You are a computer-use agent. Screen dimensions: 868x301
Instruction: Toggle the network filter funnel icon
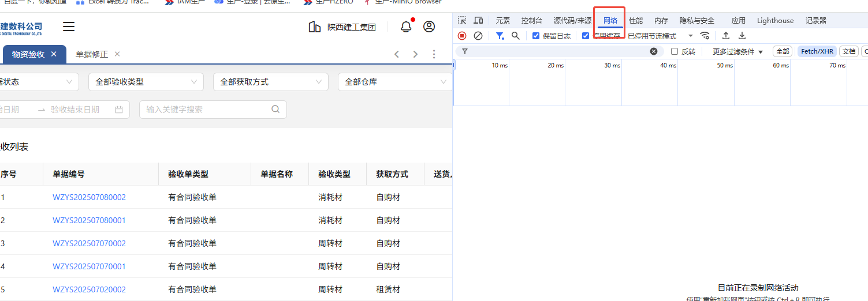tap(500, 36)
